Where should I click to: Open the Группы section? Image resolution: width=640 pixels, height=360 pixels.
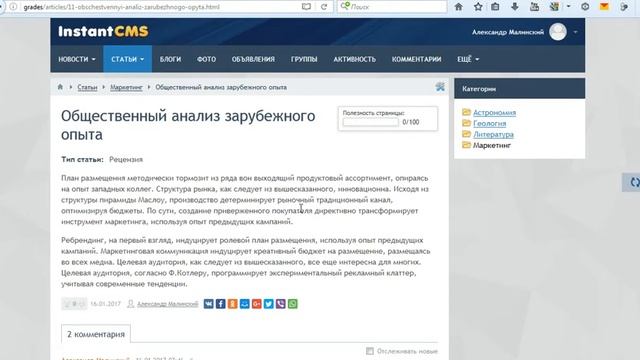304,59
